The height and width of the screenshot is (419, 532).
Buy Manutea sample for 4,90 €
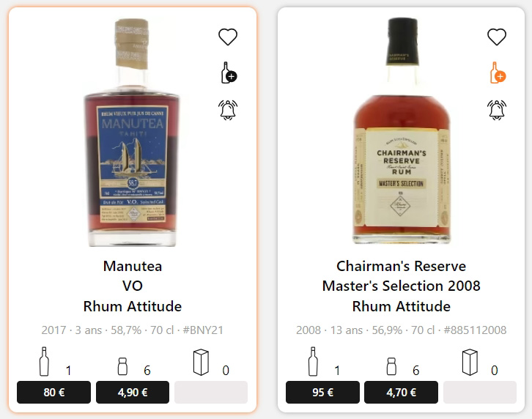(x=133, y=392)
